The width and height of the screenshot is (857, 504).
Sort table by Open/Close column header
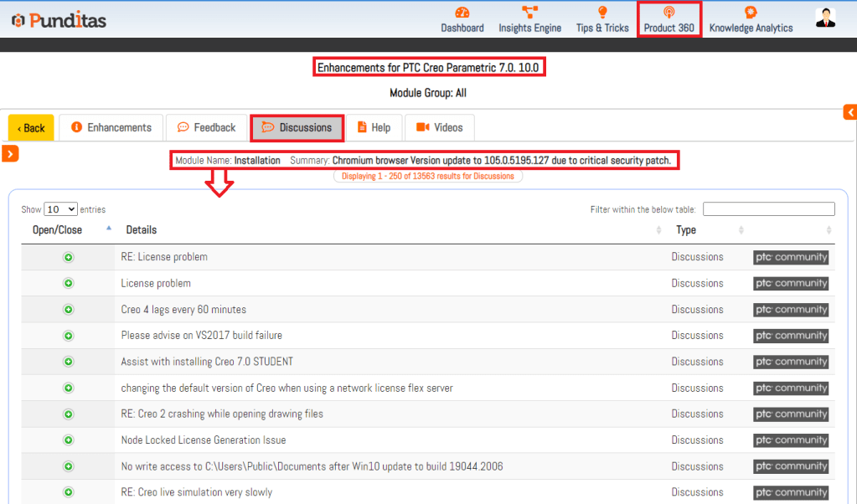click(58, 229)
